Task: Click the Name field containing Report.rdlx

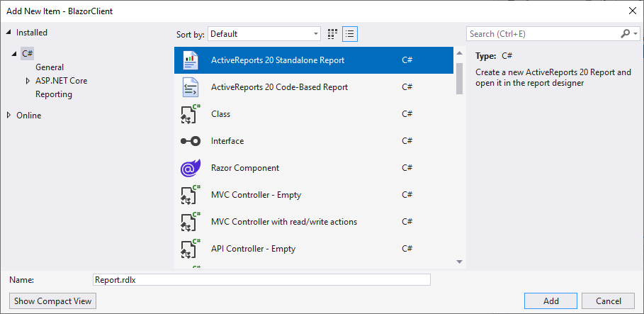Action: click(261, 280)
